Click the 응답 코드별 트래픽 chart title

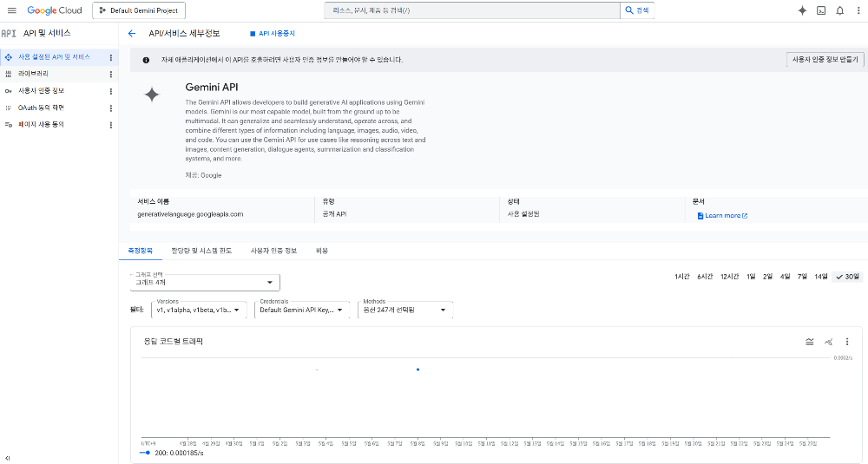pos(174,342)
